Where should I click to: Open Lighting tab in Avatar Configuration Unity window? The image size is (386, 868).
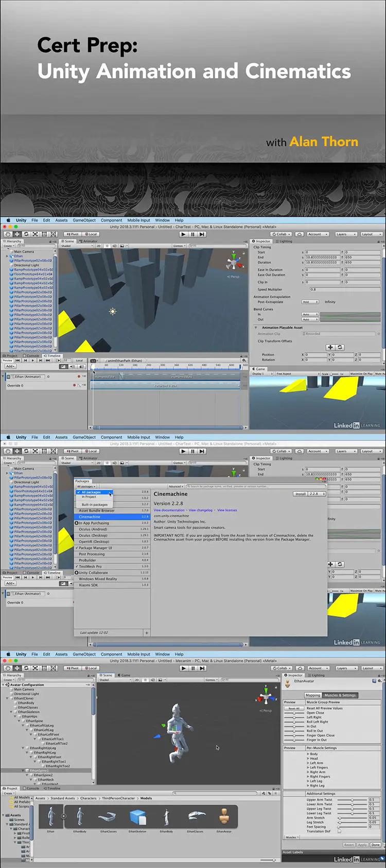point(317,675)
